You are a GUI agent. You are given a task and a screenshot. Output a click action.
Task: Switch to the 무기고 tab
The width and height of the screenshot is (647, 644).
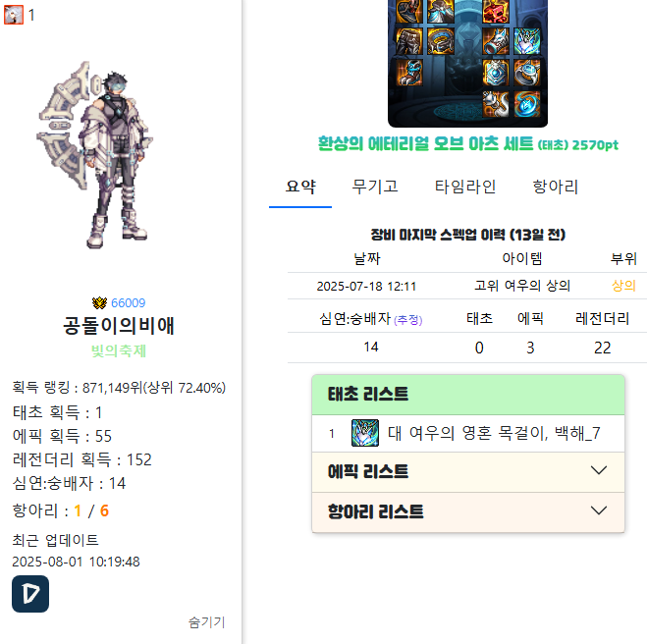point(375,187)
